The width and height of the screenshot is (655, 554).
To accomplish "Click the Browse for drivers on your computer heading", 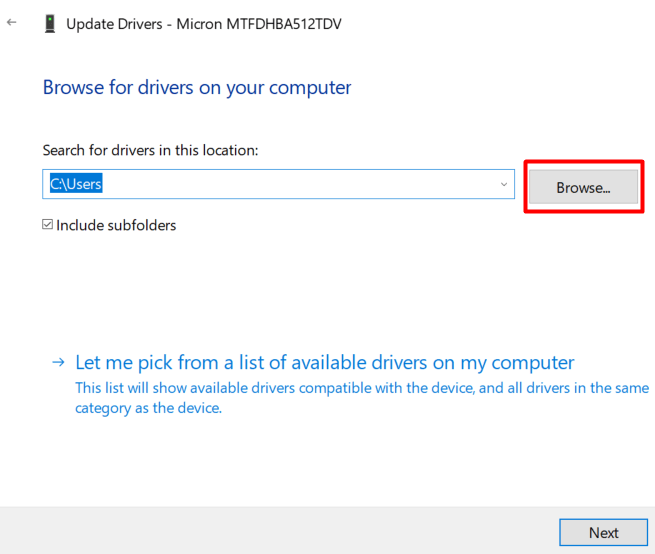I will pos(197,87).
